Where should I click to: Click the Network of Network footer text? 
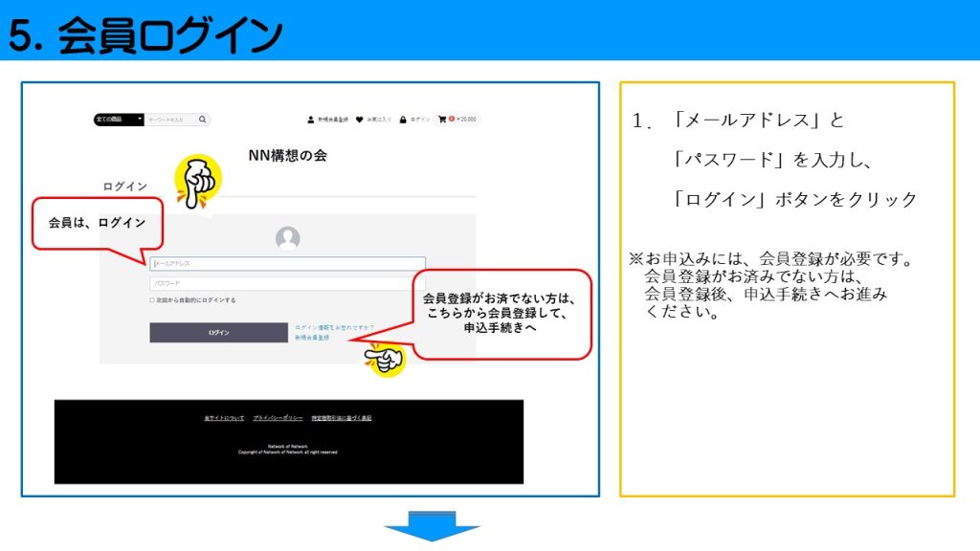tap(287, 446)
